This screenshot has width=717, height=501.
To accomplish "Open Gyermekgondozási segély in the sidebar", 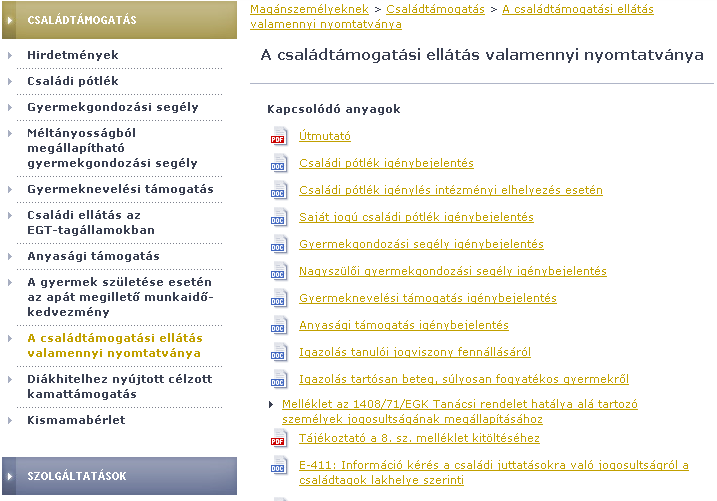I will tap(113, 107).
